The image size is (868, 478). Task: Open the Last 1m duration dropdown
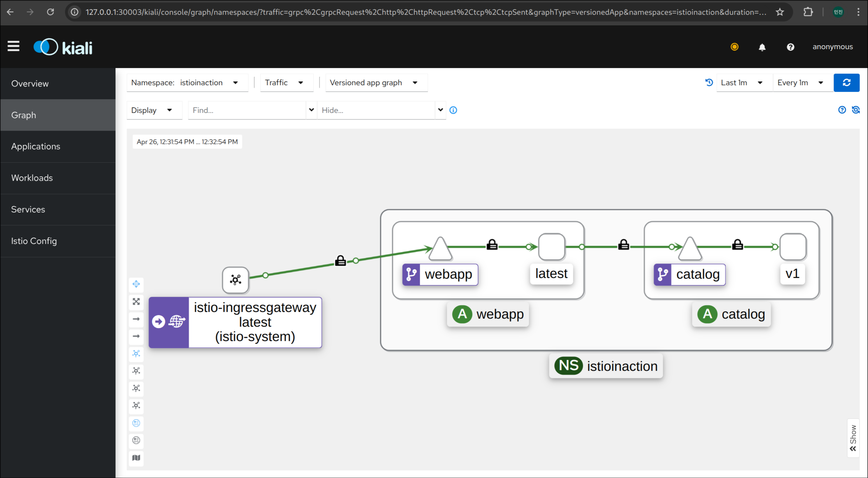(744, 83)
